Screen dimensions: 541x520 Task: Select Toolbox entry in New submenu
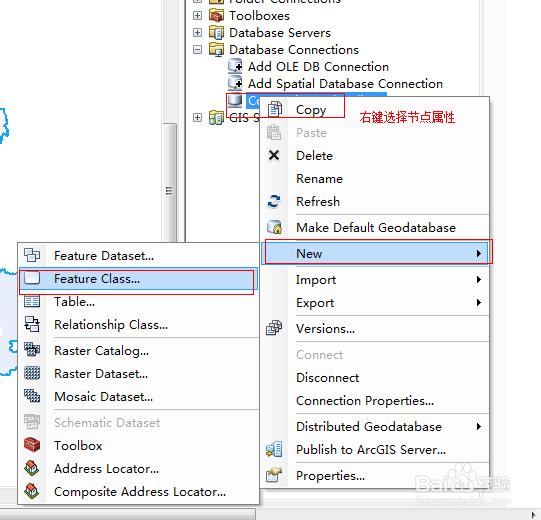click(138, 445)
